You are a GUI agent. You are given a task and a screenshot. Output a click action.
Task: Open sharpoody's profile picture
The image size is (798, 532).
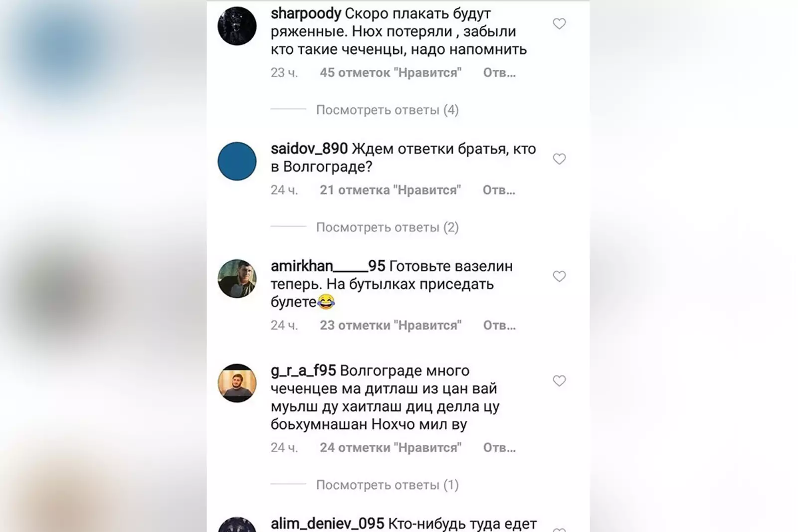[237, 26]
